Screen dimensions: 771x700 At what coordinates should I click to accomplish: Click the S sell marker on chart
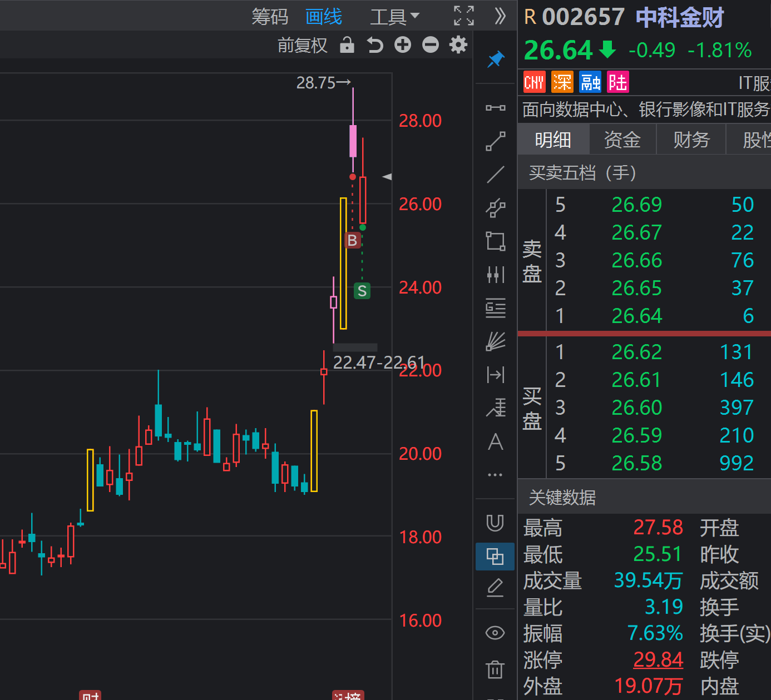point(362,291)
